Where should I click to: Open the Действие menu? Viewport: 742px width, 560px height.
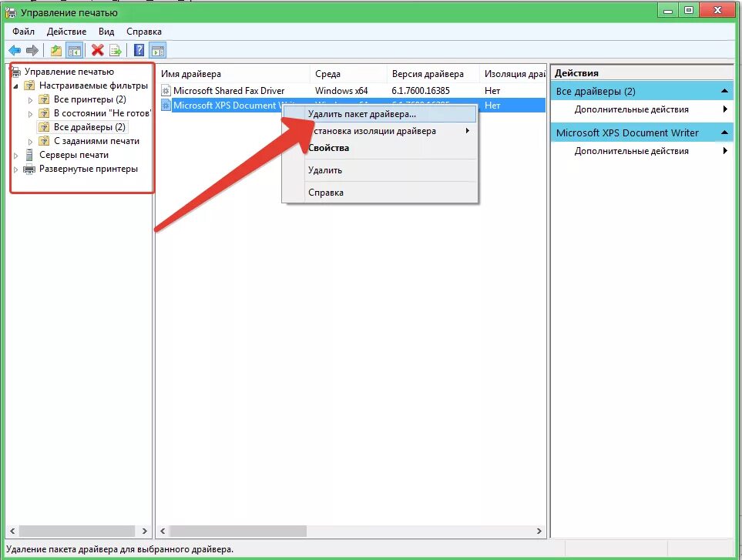coord(66,32)
